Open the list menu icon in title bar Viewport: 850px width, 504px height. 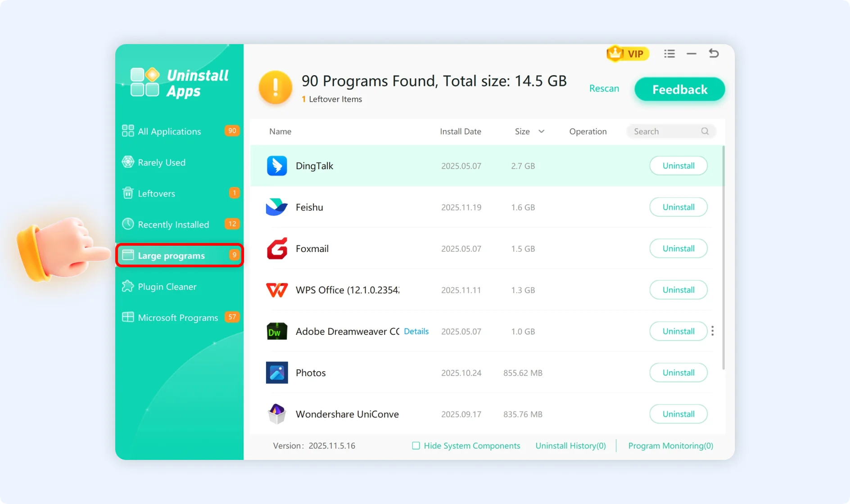pyautogui.click(x=669, y=54)
